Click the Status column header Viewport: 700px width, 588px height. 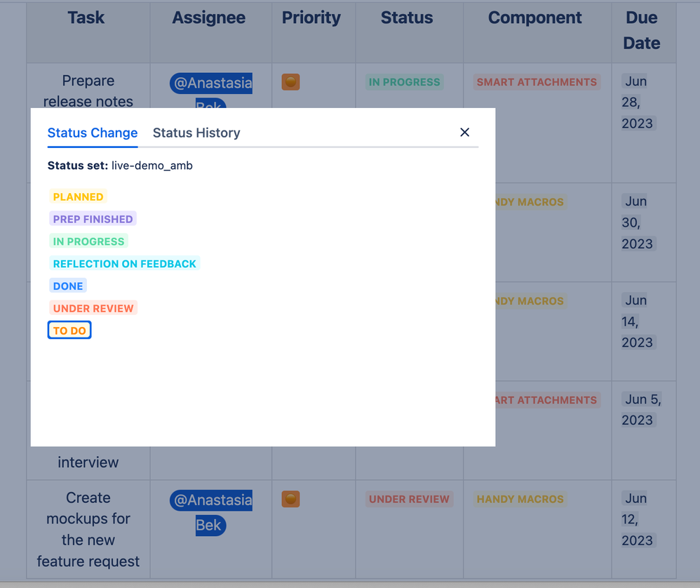(407, 18)
